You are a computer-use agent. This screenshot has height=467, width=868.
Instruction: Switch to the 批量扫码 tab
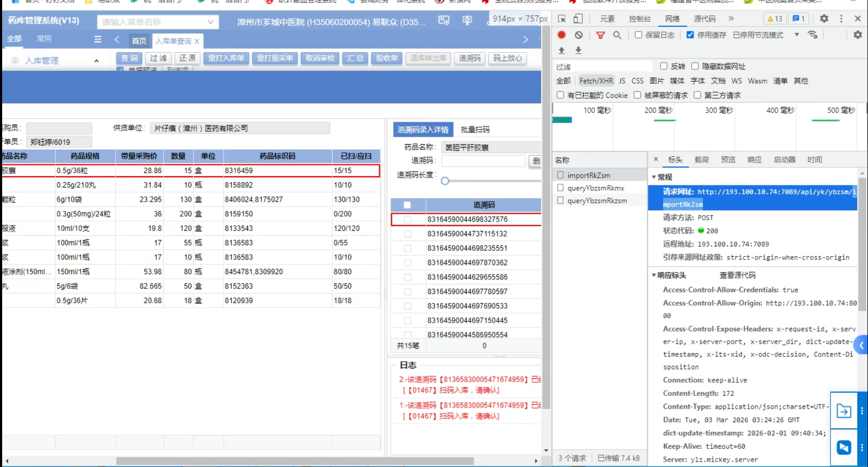tap(475, 130)
